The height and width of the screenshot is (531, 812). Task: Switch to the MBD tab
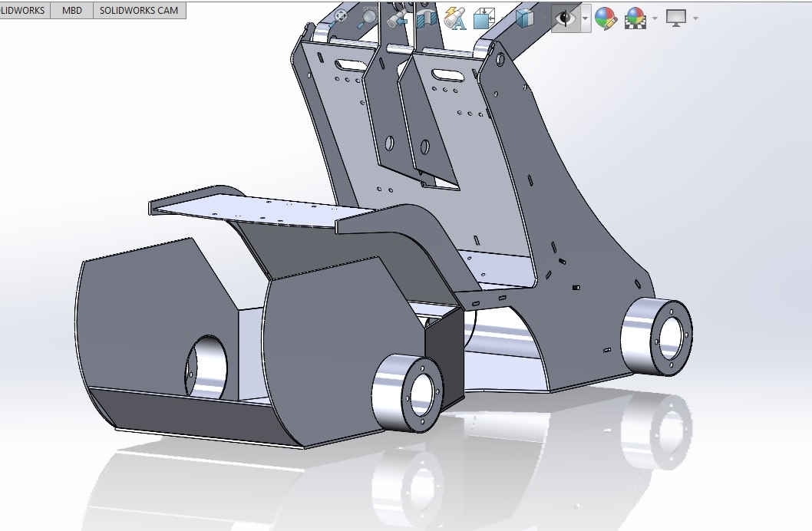(72, 10)
